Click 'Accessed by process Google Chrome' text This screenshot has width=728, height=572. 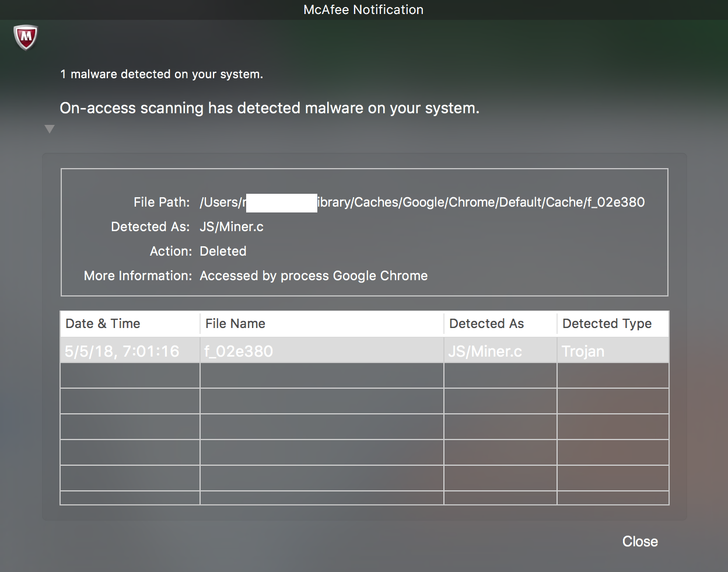[x=314, y=275]
